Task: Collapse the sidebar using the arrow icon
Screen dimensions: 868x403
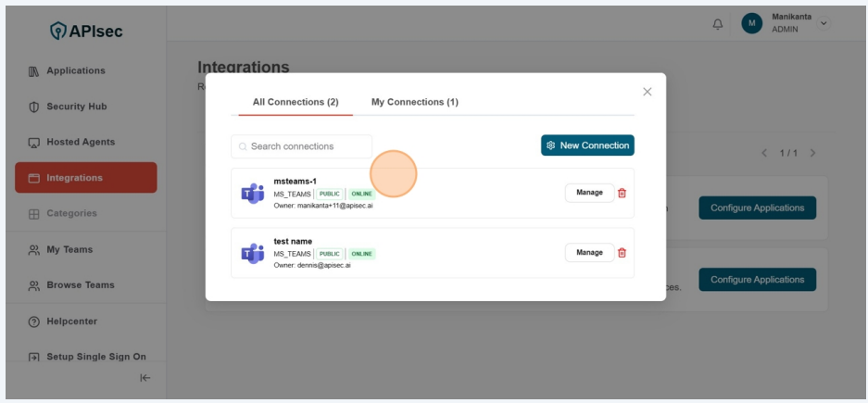Action: click(x=145, y=378)
